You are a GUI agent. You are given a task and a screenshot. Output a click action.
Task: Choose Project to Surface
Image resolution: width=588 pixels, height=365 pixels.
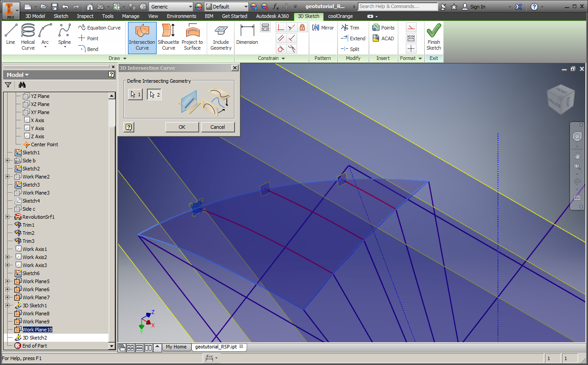[192, 37]
